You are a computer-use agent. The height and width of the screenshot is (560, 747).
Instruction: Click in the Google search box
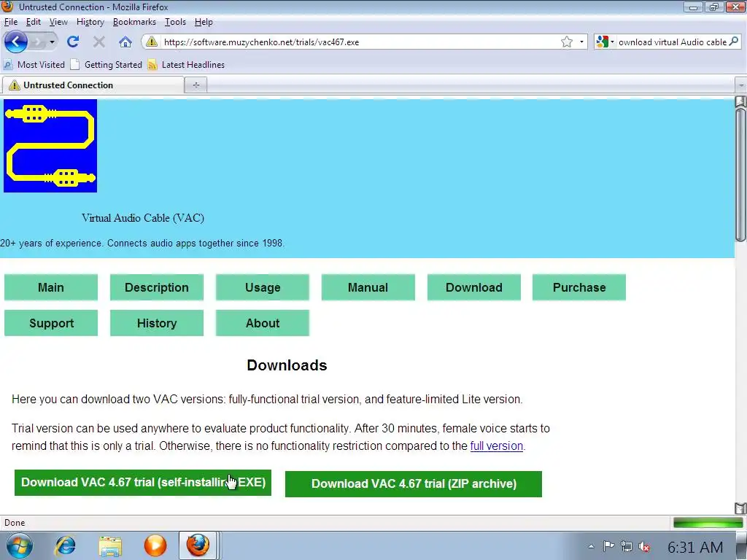click(x=672, y=42)
